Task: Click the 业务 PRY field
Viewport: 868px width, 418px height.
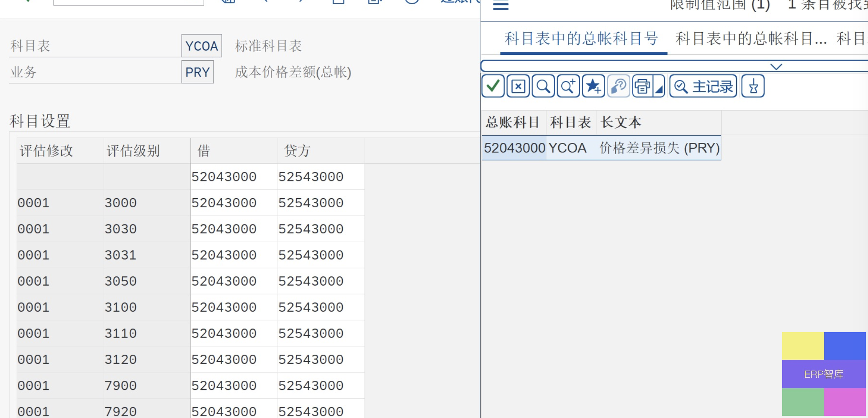Action: tap(198, 72)
